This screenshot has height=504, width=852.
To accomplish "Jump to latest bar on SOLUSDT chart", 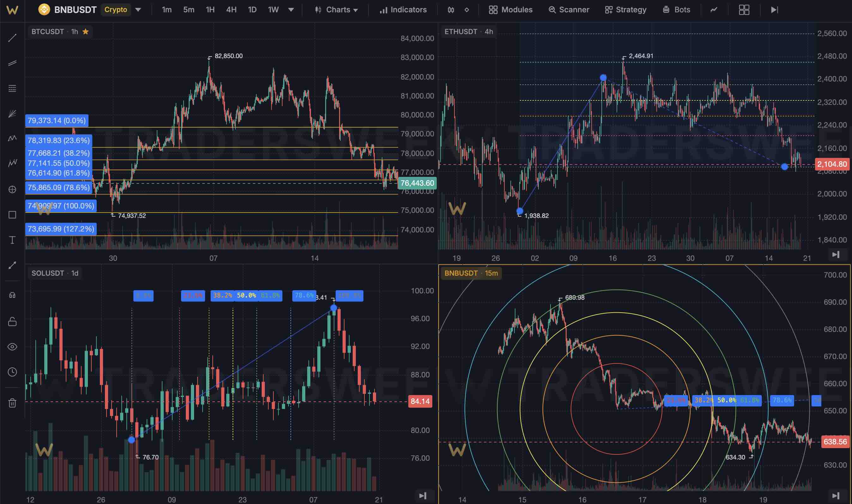I will tap(423, 496).
